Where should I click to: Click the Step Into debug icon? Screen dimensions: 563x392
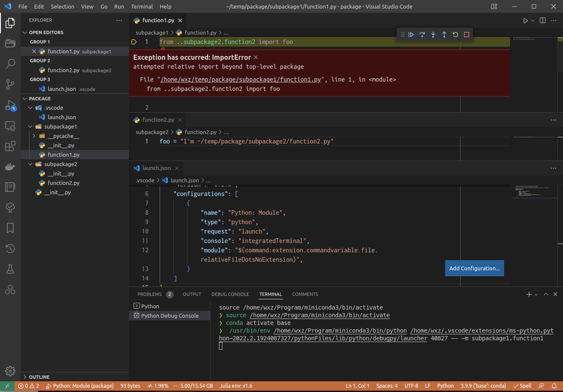[433, 35]
